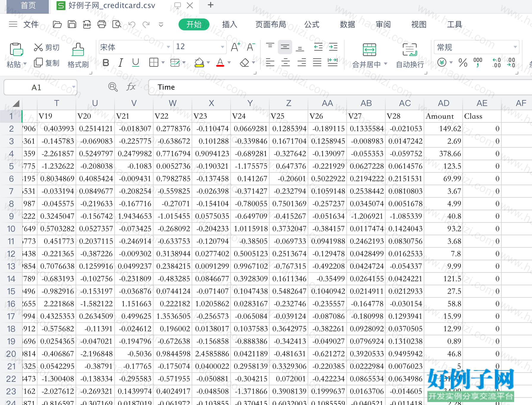Toggle italic formatting

click(x=121, y=63)
